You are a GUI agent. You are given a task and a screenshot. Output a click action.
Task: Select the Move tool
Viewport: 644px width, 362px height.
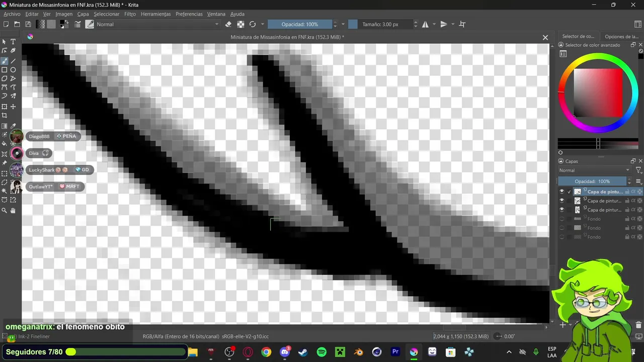13,107
